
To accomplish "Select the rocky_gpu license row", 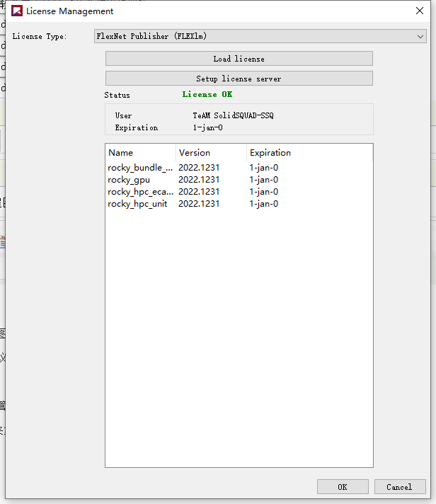I will [x=239, y=180].
